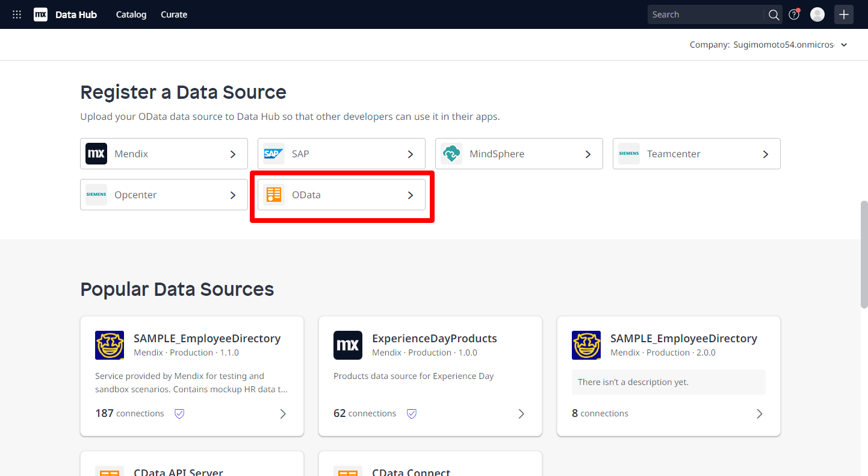Click the plus add button
This screenshot has height=476, width=868.
[x=844, y=14]
